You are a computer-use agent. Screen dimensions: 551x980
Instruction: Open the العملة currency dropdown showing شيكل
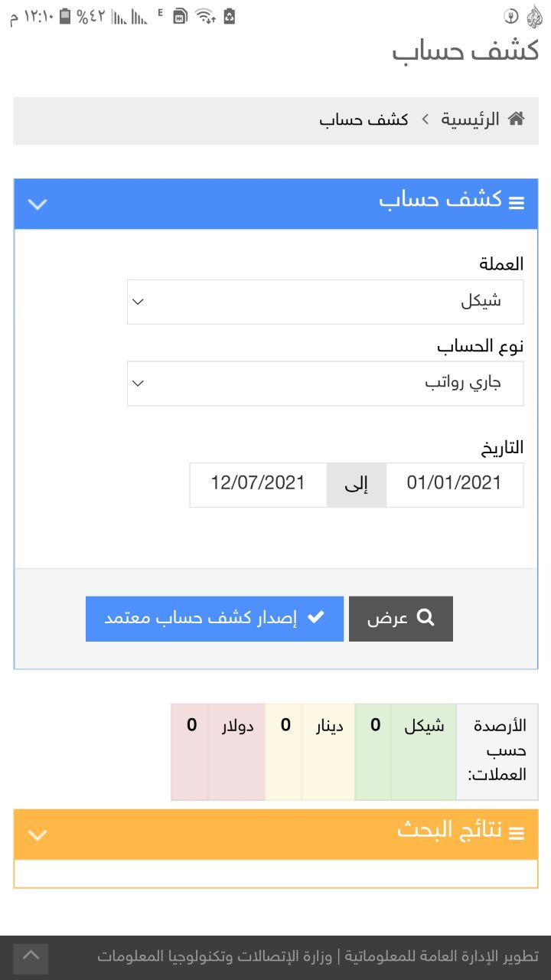click(x=325, y=302)
